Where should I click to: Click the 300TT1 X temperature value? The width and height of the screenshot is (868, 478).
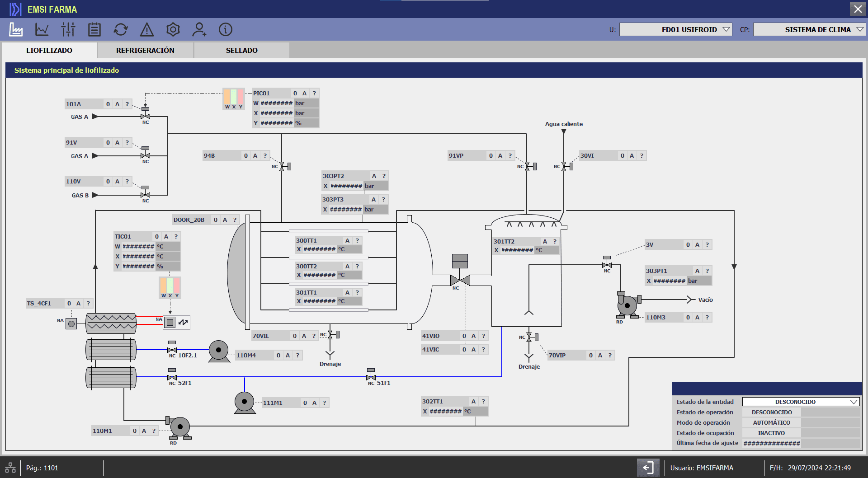point(320,249)
